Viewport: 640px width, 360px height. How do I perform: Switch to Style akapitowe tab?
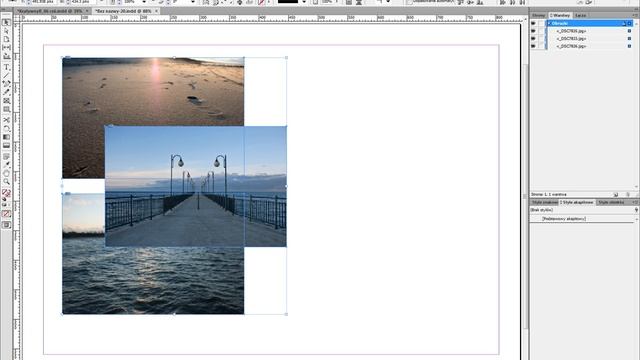[576, 202]
